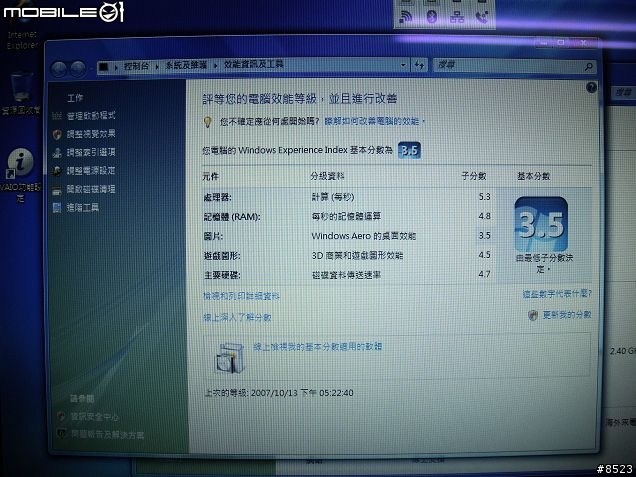Click the icon beside 管理啟動程式

coord(57,117)
